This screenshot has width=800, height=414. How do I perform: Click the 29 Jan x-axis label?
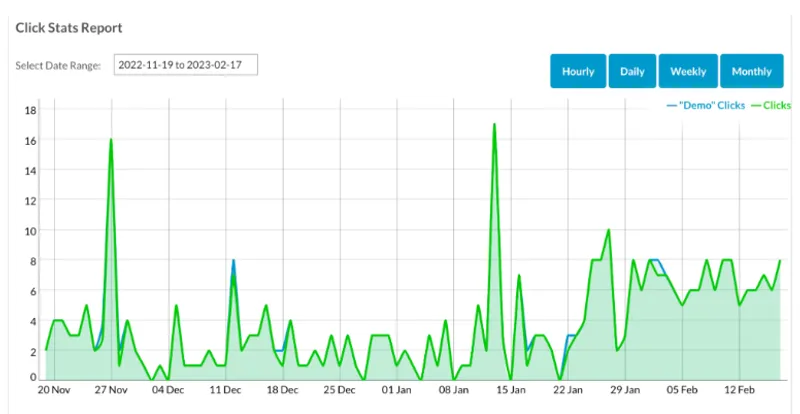pyautogui.click(x=625, y=390)
